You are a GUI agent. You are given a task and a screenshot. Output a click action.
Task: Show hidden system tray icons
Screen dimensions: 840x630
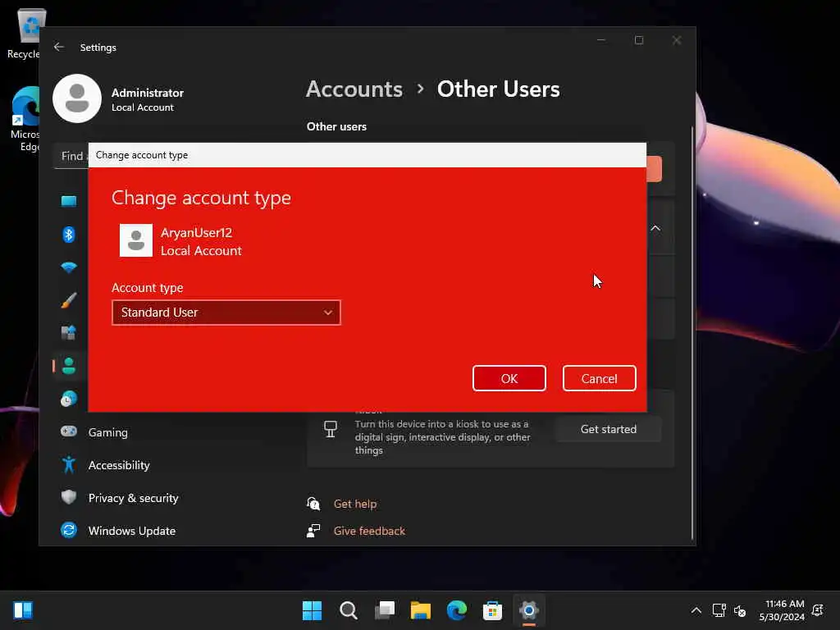[x=696, y=610]
